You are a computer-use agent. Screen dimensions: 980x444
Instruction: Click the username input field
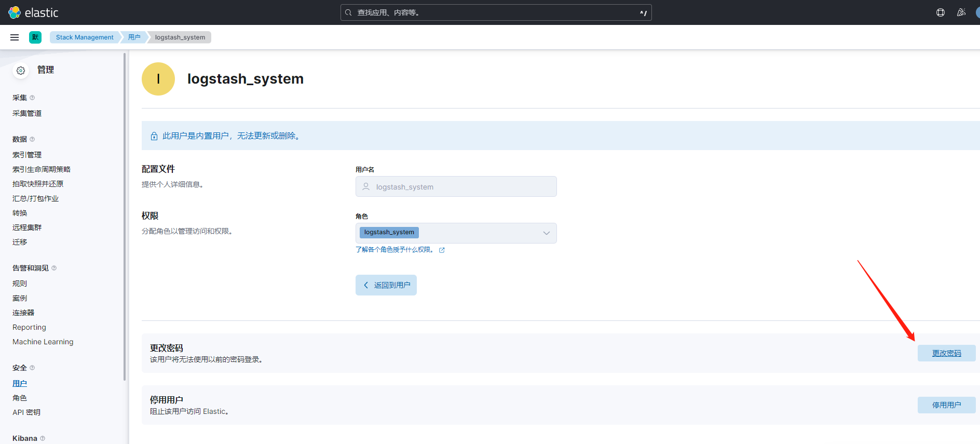click(x=456, y=186)
